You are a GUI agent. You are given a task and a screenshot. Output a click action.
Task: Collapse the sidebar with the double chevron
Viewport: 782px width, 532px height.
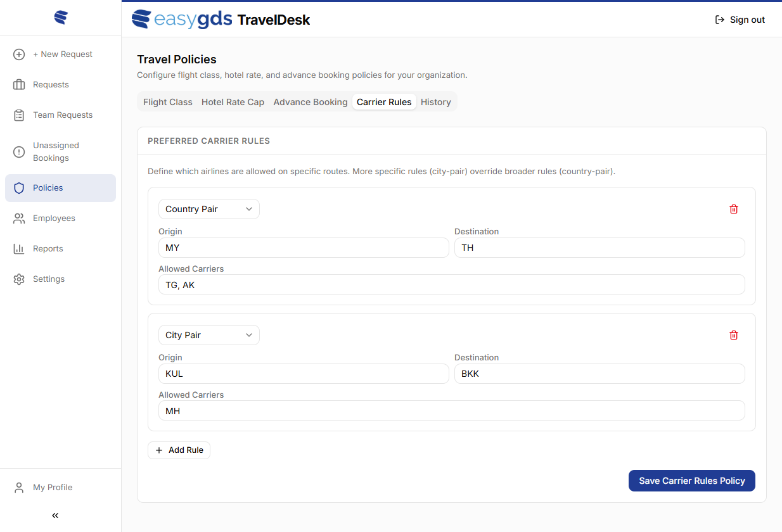pyautogui.click(x=55, y=516)
